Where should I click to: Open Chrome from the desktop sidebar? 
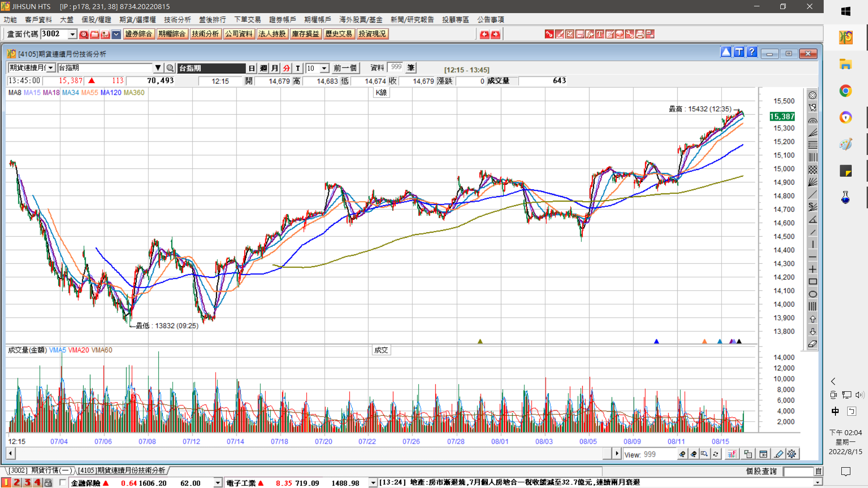pos(845,91)
